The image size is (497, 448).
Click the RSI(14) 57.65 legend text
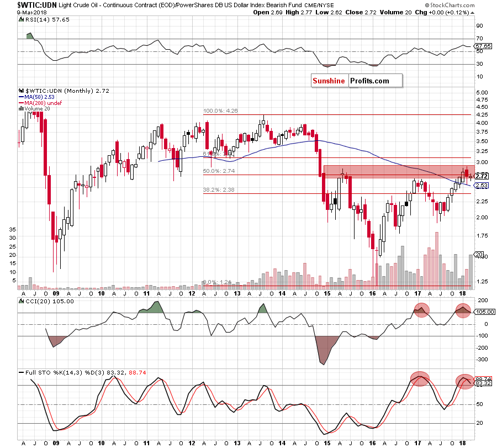[x=47, y=20]
